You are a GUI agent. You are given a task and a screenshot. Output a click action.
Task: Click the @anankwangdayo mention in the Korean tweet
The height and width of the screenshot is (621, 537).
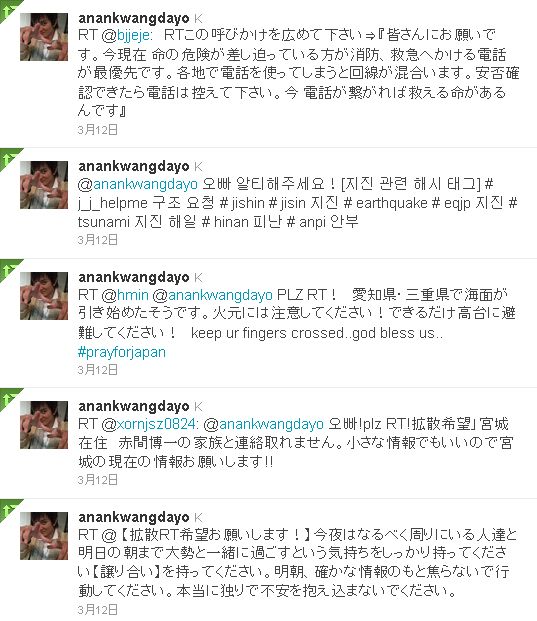(138, 184)
